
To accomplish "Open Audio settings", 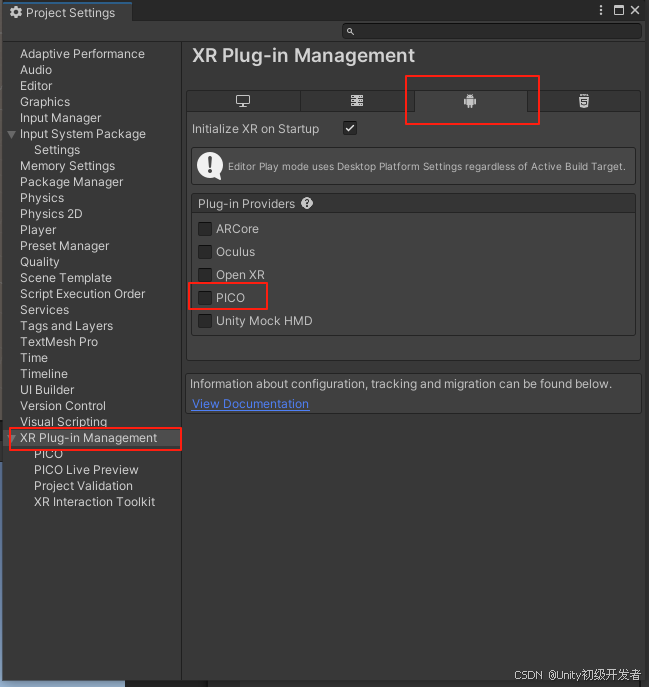I will click(36, 70).
